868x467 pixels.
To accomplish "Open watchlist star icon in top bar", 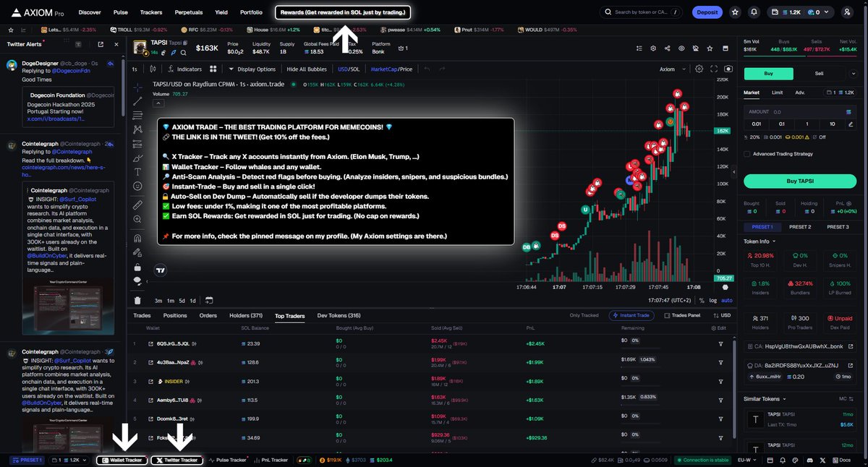I will 735,12.
